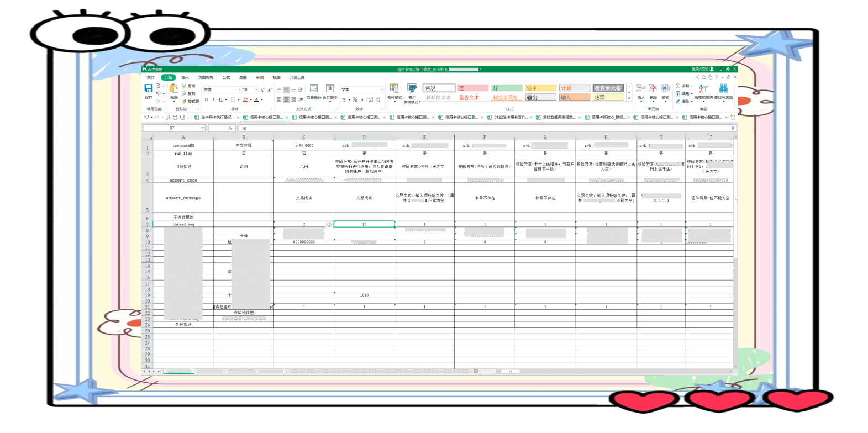The height and width of the screenshot is (433, 868).
Task: Switch to the 页面布局 ribbon tab
Action: [206, 77]
